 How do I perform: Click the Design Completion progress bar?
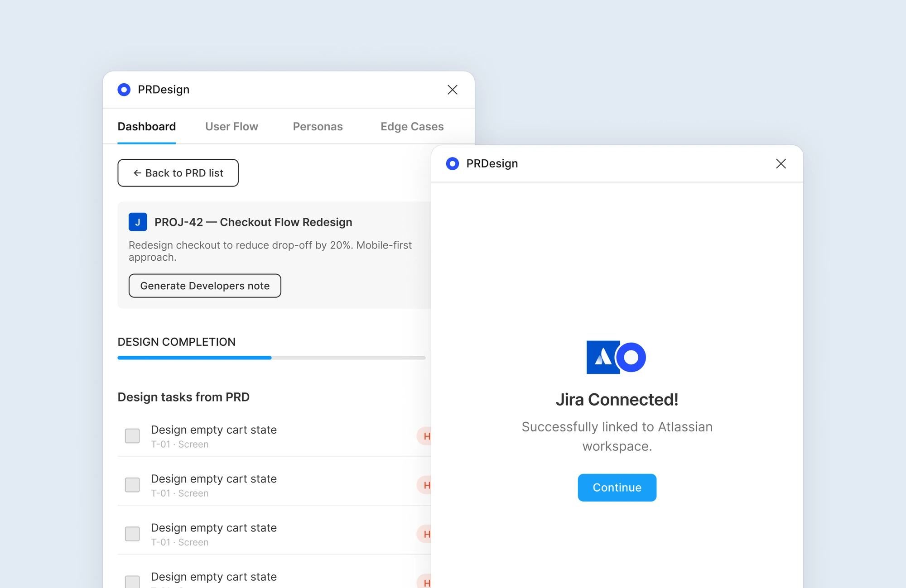(271, 358)
